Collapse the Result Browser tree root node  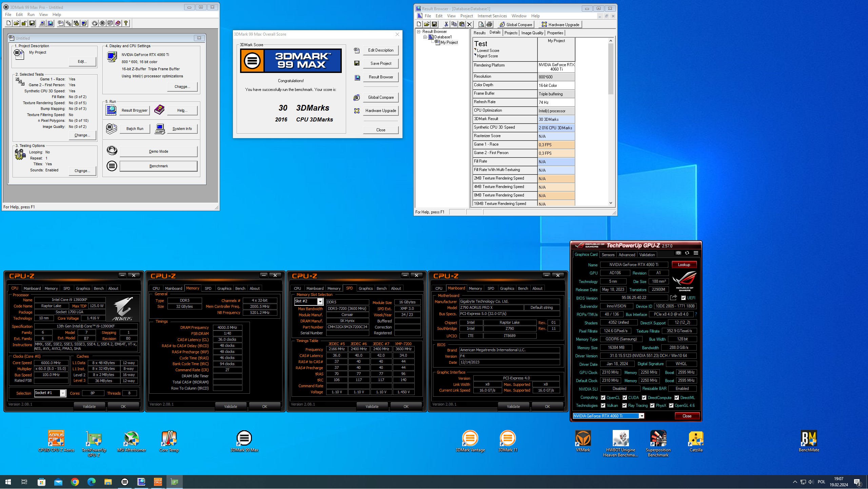[419, 32]
